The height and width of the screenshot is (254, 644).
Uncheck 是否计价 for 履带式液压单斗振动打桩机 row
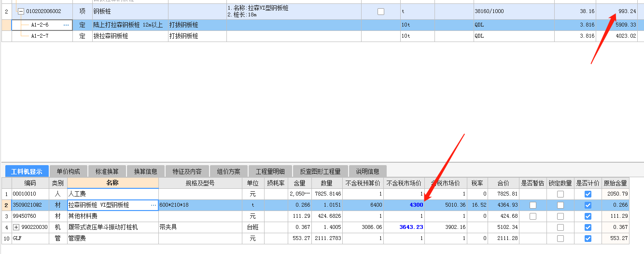click(x=588, y=227)
